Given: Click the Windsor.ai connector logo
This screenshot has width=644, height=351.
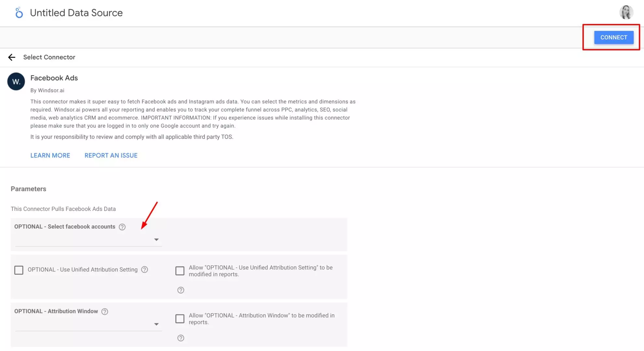Looking at the screenshot, I should 16,81.
